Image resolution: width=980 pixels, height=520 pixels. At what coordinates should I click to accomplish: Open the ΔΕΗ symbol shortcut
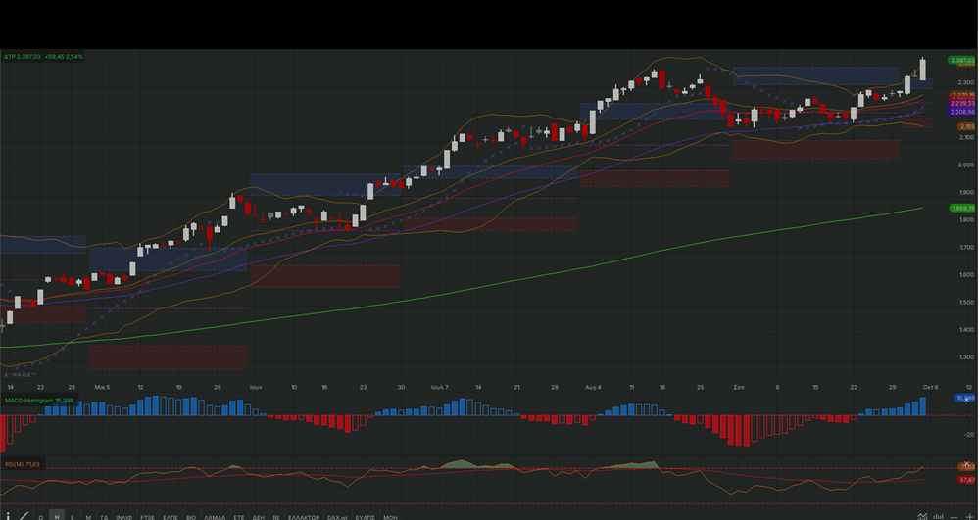click(258, 517)
